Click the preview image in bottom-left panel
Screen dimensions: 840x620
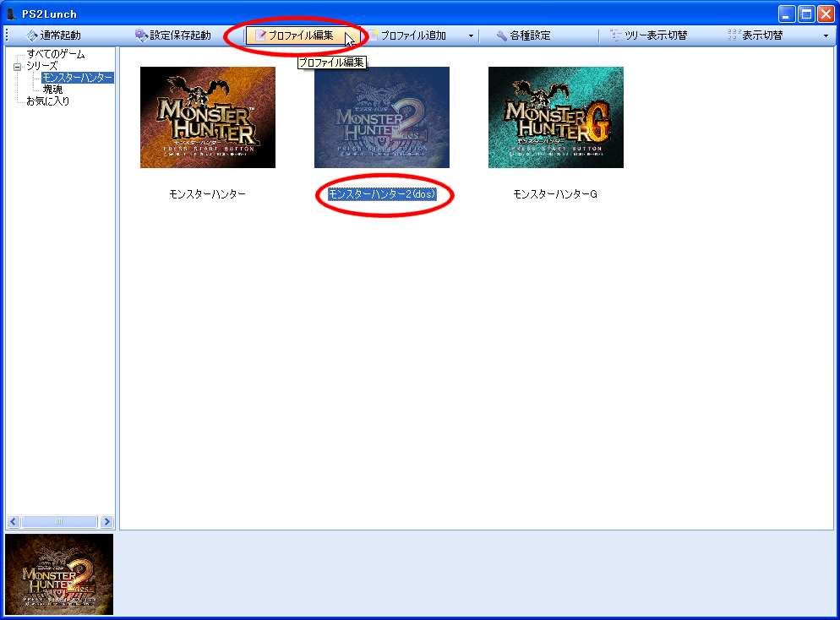click(x=59, y=574)
